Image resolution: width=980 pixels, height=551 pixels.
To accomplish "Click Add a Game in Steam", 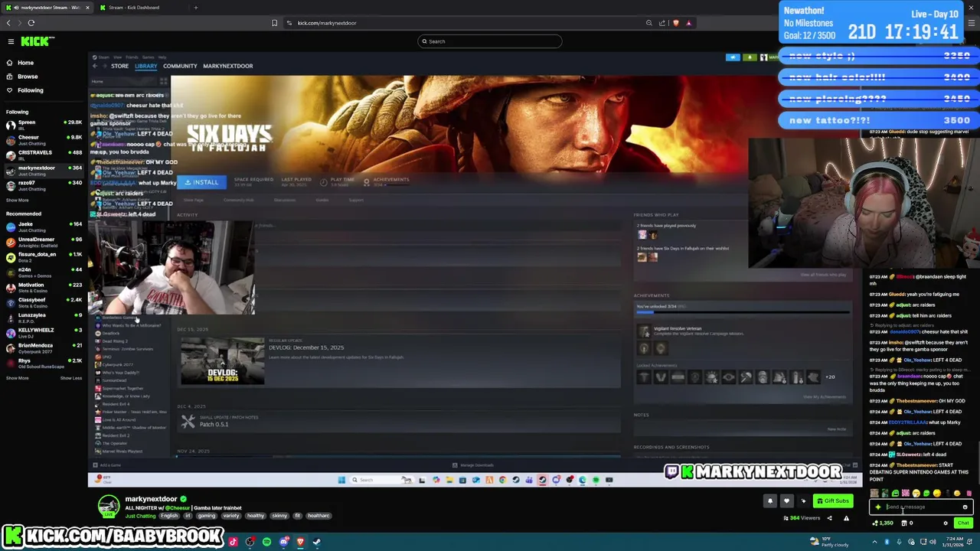I will [x=107, y=465].
